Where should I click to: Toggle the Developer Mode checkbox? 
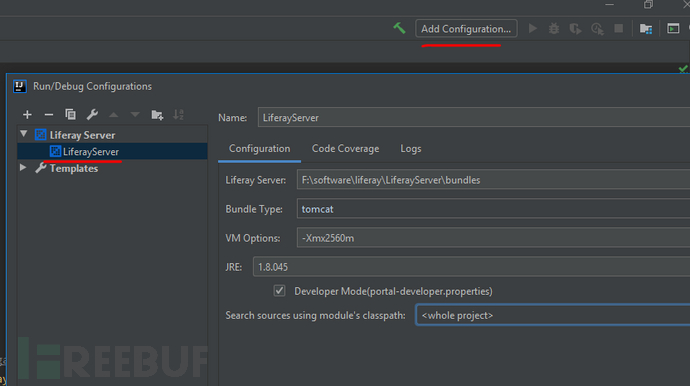coord(279,291)
